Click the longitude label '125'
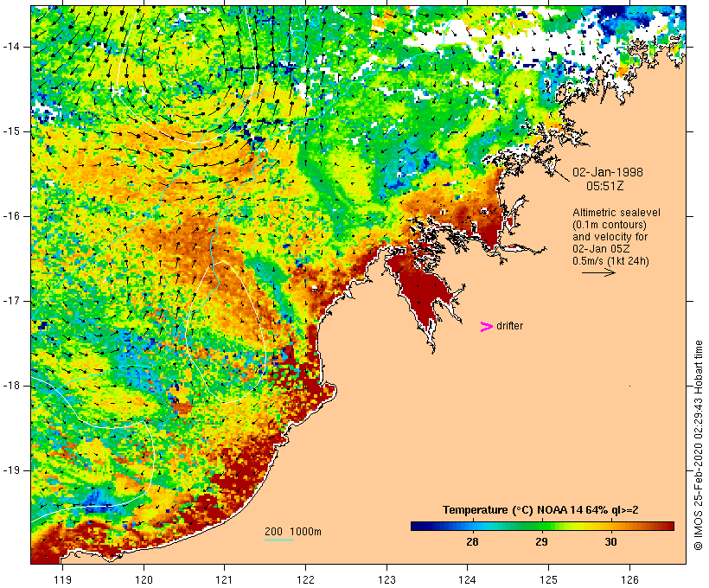 (x=548, y=579)
